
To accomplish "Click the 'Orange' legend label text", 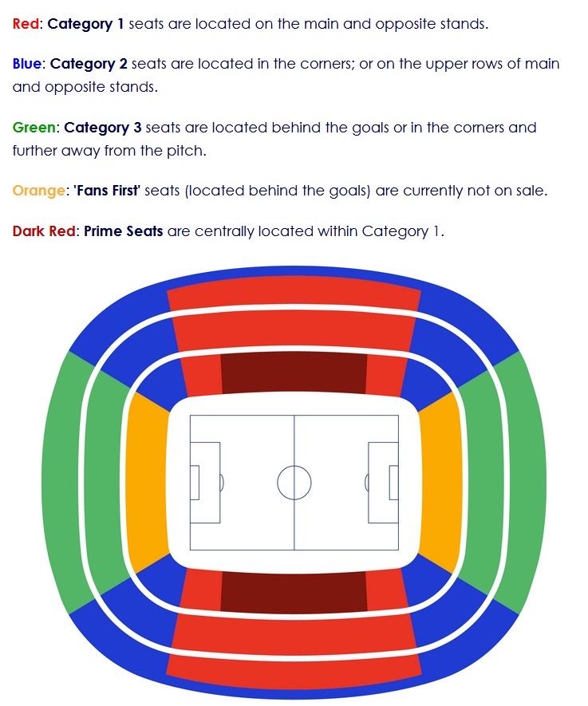I will pos(39,191).
